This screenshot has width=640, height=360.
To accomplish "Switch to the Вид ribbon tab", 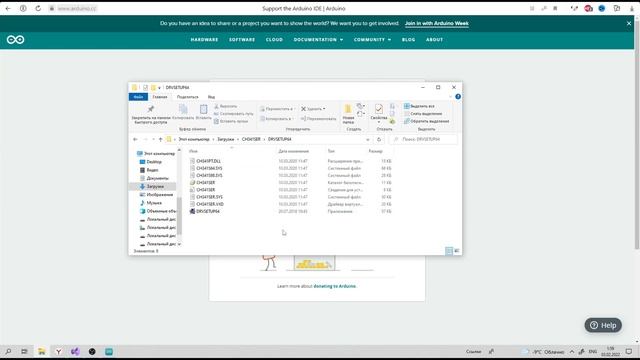I will tap(211, 97).
